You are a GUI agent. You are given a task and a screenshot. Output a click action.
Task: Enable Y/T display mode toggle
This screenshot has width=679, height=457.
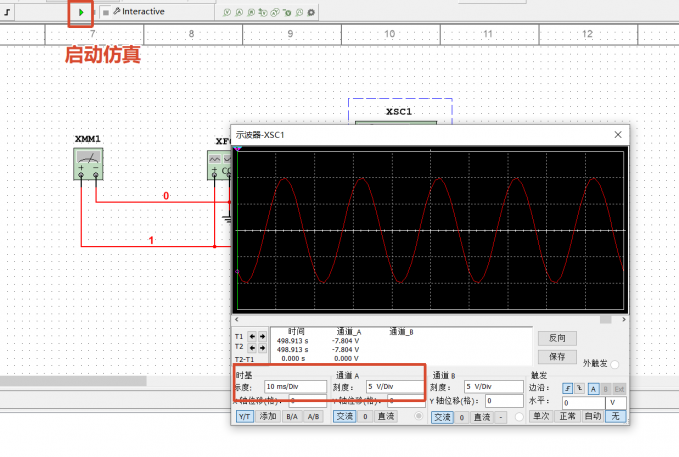pos(245,417)
